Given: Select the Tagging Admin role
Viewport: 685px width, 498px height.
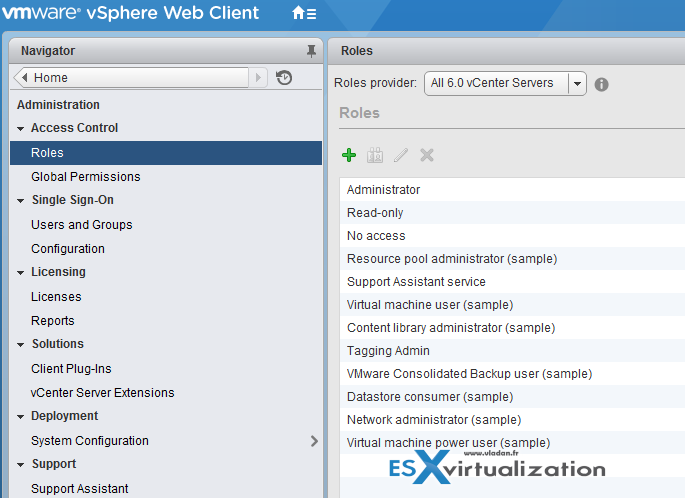Looking at the screenshot, I should click(x=512, y=351).
